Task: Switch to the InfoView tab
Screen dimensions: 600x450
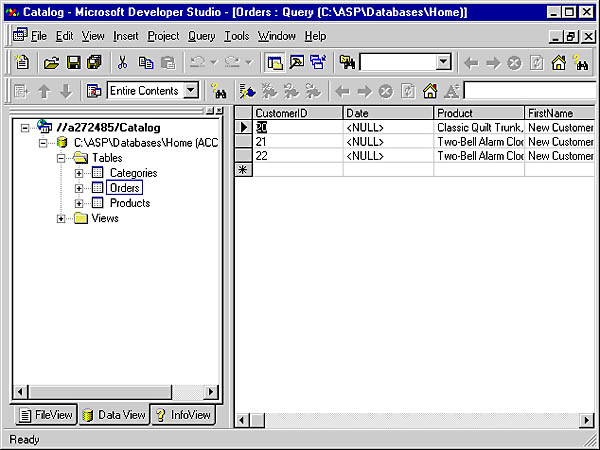Action: (183, 415)
